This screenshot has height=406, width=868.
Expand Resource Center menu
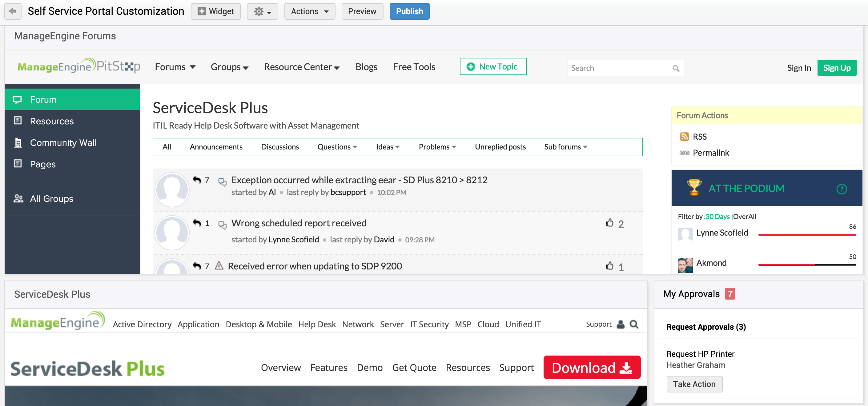(302, 67)
